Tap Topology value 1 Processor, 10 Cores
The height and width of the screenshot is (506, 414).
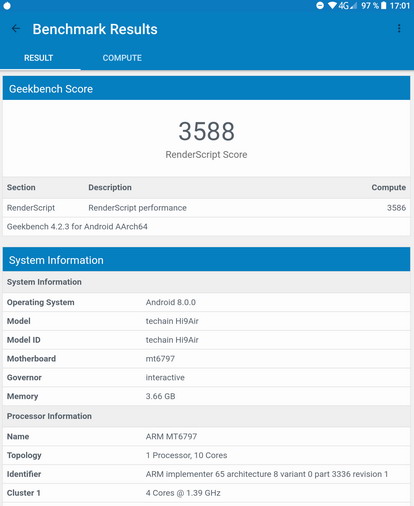(x=186, y=455)
